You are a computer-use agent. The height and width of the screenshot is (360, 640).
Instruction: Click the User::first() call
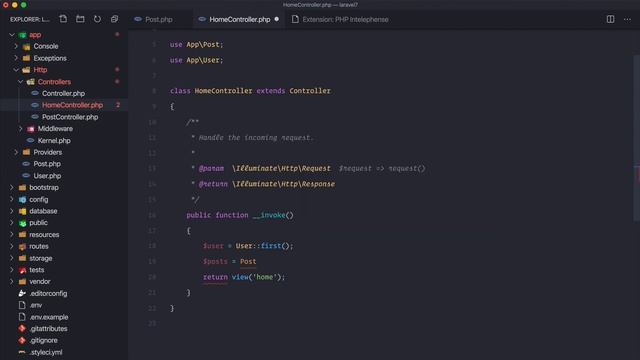[264, 246]
